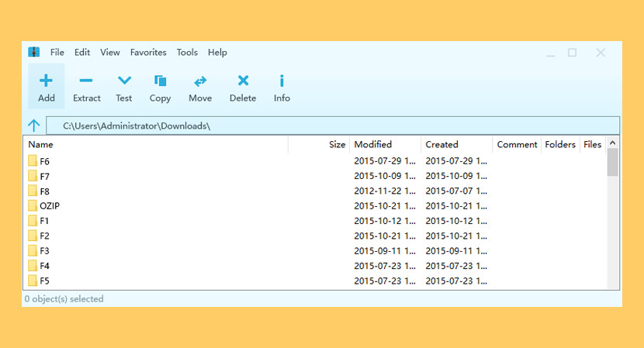Sort files by Size column header
Image resolution: width=644 pixels, height=348 pixels.
[x=337, y=145]
